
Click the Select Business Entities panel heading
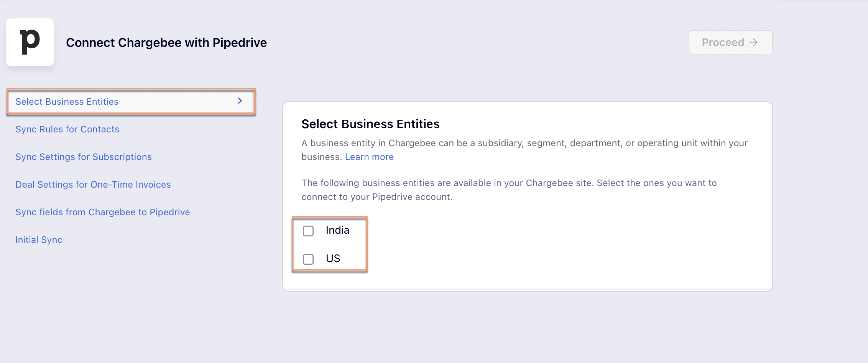click(x=370, y=124)
